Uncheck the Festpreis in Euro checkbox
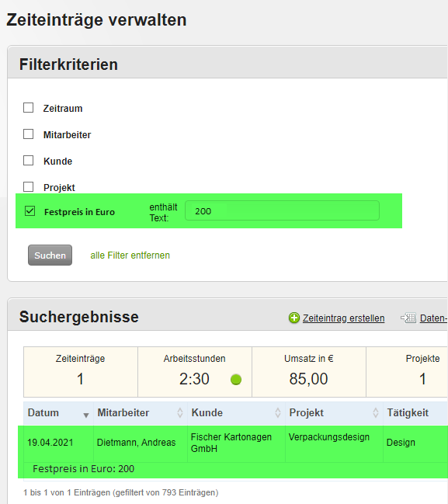The width and height of the screenshot is (448, 504). (x=30, y=211)
